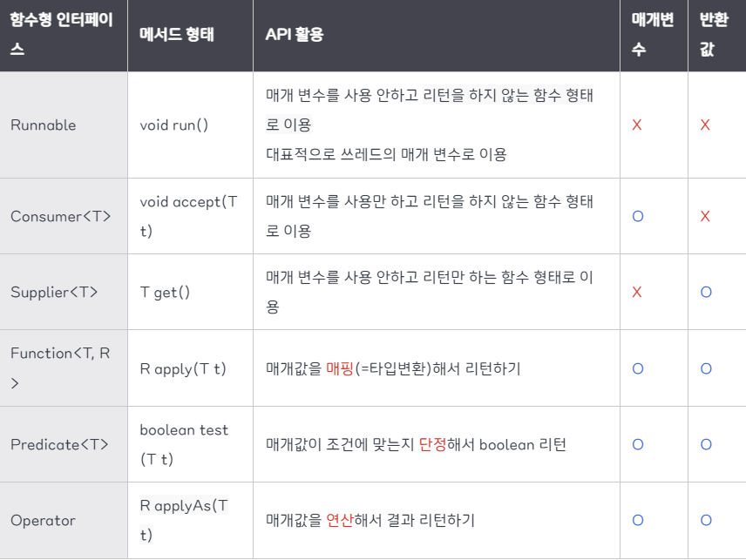Click the red X under 반환값 for Consumer<T>
The image size is (746, 560).
click(705, 216)
